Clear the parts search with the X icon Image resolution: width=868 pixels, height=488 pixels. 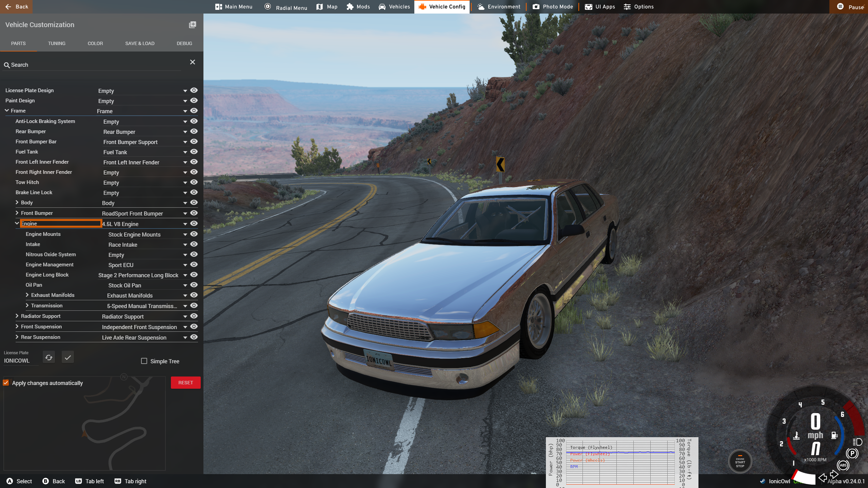click(192, 62)
